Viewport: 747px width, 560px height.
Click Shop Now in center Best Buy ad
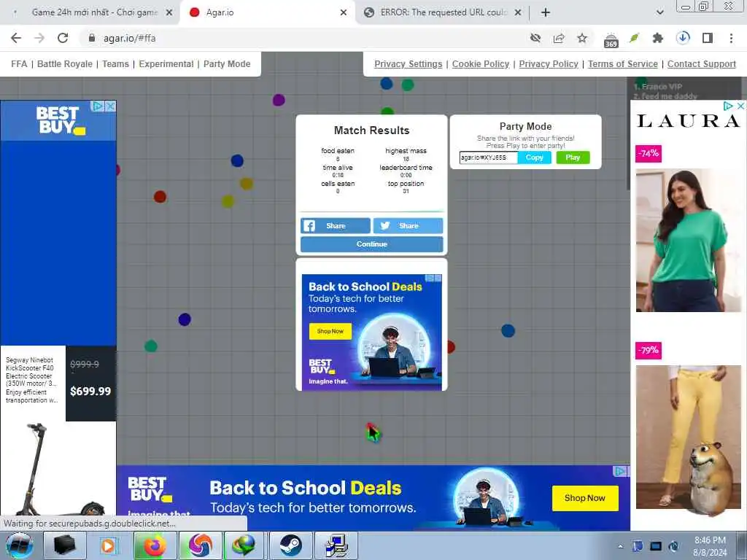click(x=330, y=331)
